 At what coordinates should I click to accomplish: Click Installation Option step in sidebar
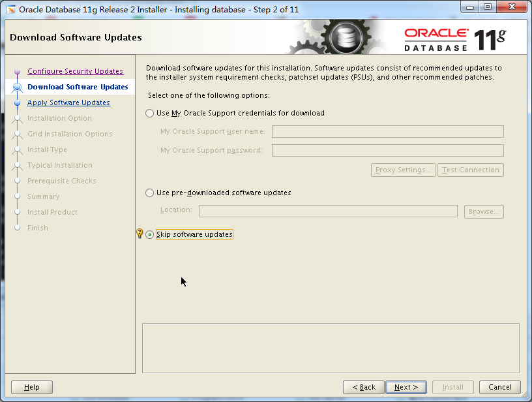pyautogui.click(x=59, y=118)
